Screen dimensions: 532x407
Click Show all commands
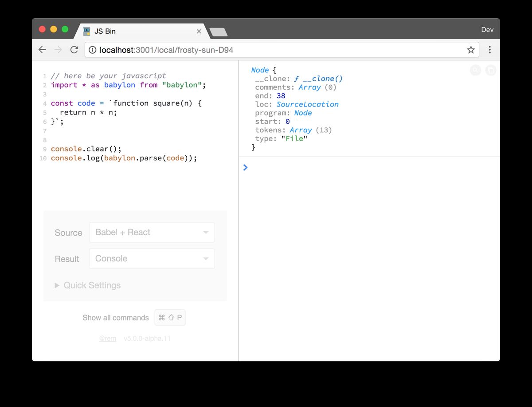(x=116, y=318)
